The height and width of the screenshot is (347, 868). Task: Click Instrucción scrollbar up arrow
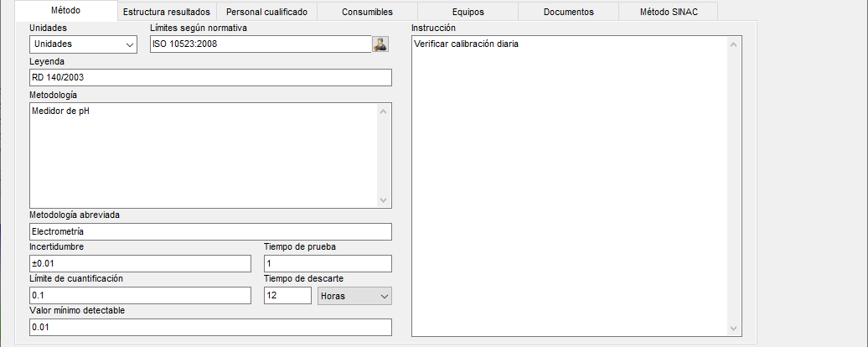coord(734,44)
